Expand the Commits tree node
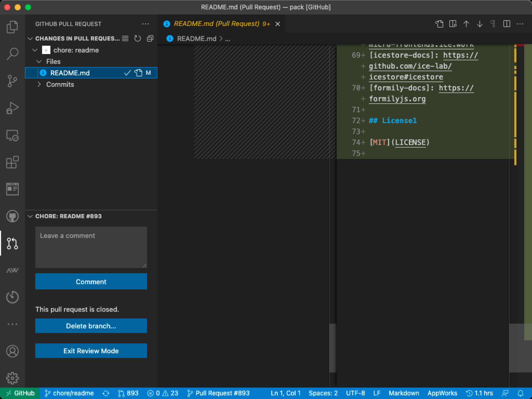532x399 pixels. [39, 84]
